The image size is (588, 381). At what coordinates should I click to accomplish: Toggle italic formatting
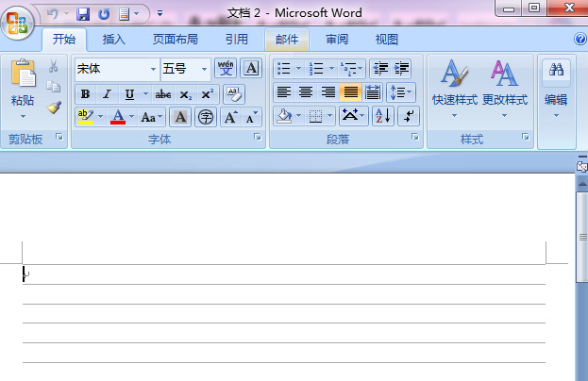(x=108, y=94)
